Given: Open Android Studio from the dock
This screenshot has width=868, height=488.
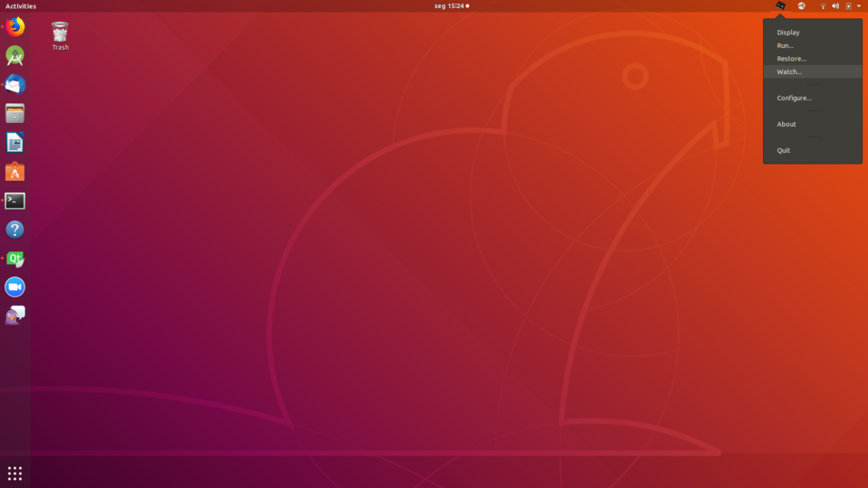Looking at the screenshot, I should (x=15, y=56).
